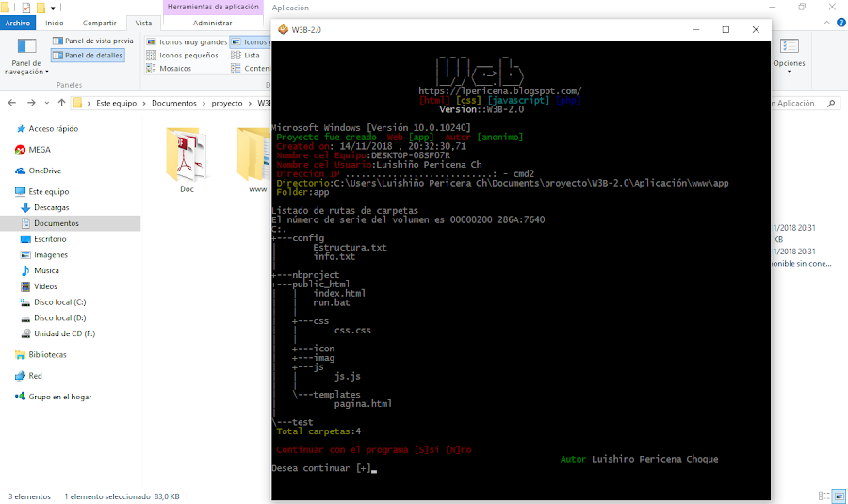Choose Iconos pequeños view
Screen dimensions: 848x504
coord(182,56)
